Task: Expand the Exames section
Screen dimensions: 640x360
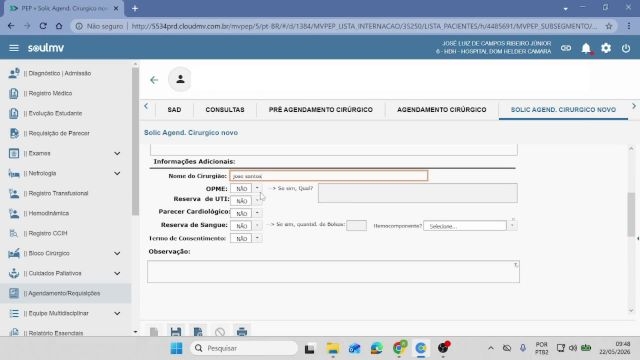Action: click(117, 153)
